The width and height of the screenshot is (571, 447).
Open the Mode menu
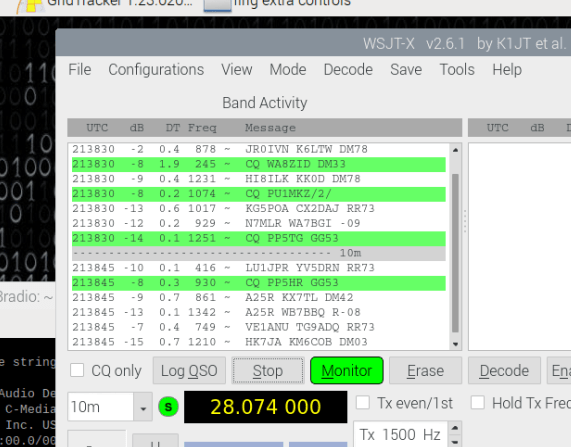coord(288,69)
